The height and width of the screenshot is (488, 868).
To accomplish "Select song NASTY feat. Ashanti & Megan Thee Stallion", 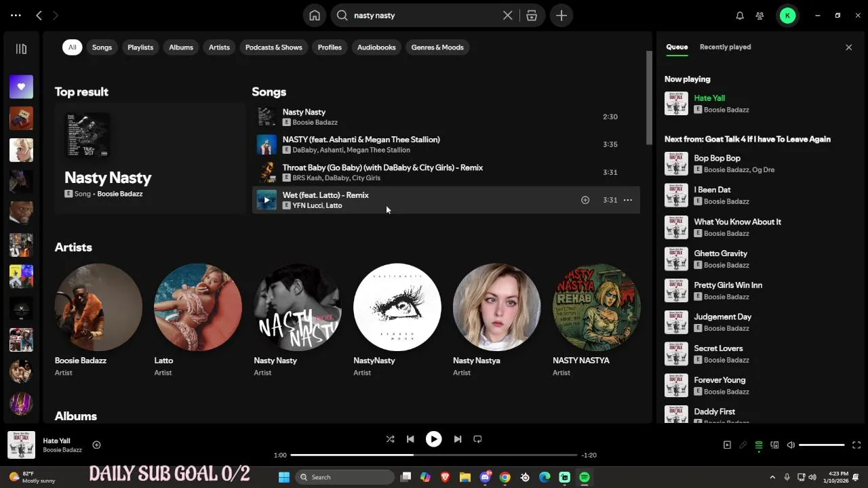I will point(446,144).
